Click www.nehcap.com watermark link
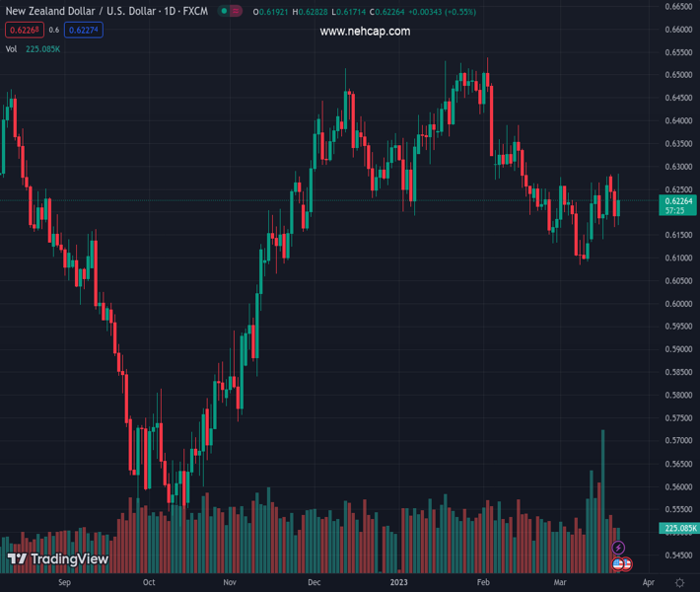 (365, 32)
